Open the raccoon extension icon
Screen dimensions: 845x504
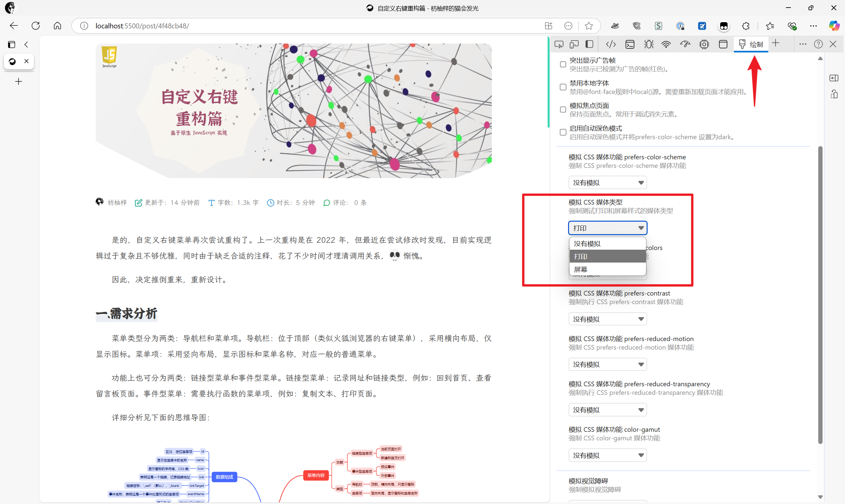[x=615, y=26]
